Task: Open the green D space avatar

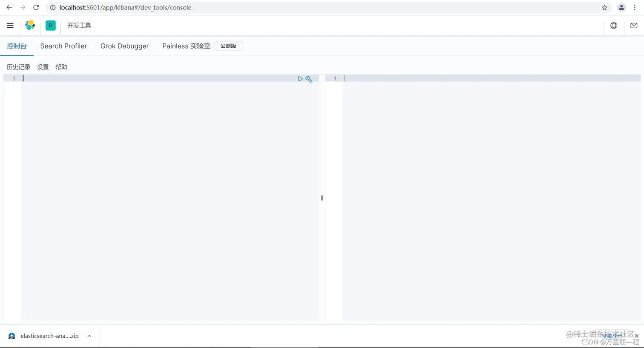Action: tap(51, 26)
